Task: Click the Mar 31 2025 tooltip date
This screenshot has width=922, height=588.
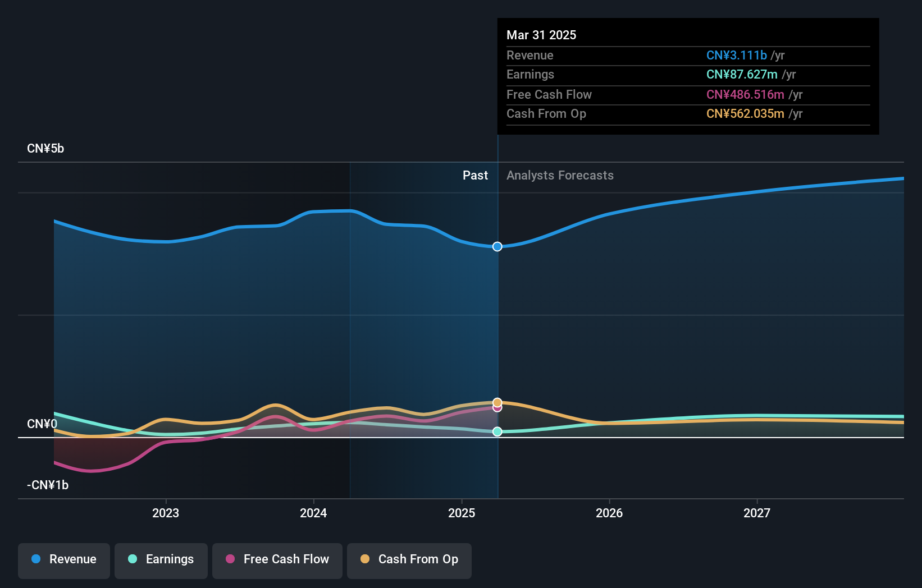Action: (541, 35)
